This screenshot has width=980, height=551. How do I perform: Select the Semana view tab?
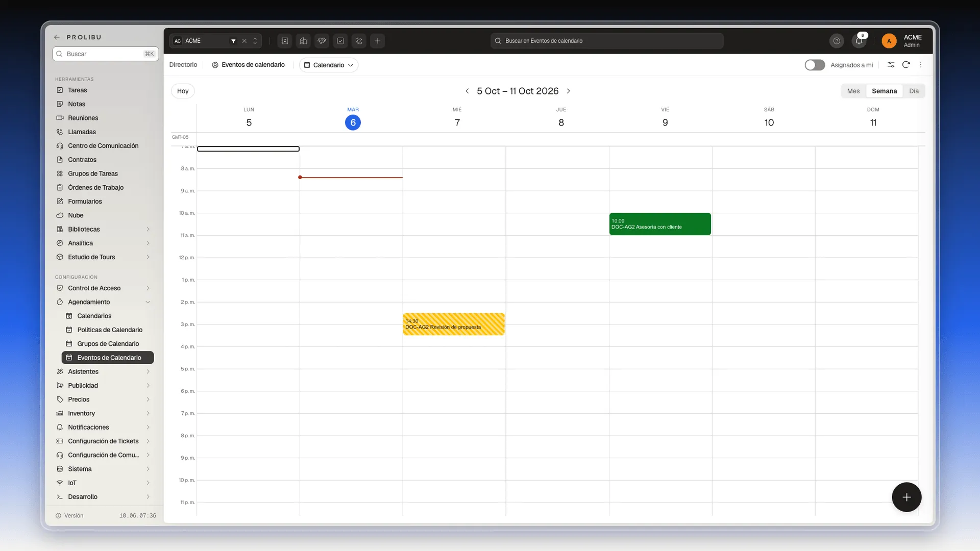click(884, 91)
